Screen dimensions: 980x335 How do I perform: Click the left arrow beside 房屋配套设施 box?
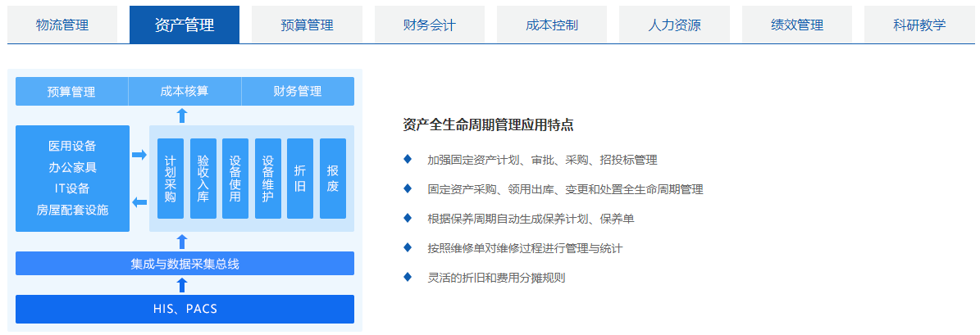click(x=140, y=202)
